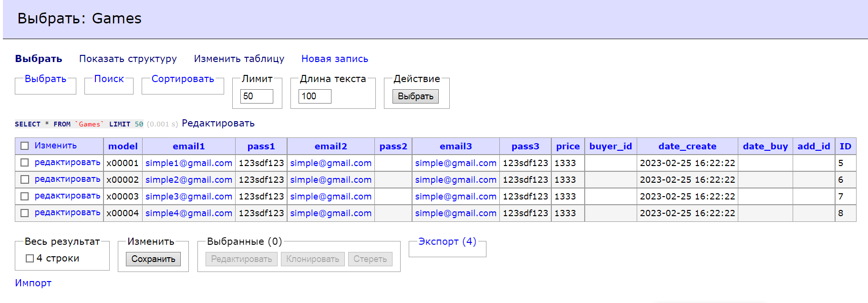Viewport: 868px width, 303px height.
Task: Click email3 'simple@gmail.com' in row x00004
Action: tap(455, 213)
